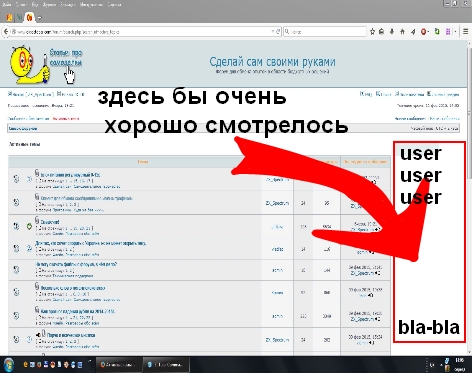Click green icon in third topic row

(29, 226)
